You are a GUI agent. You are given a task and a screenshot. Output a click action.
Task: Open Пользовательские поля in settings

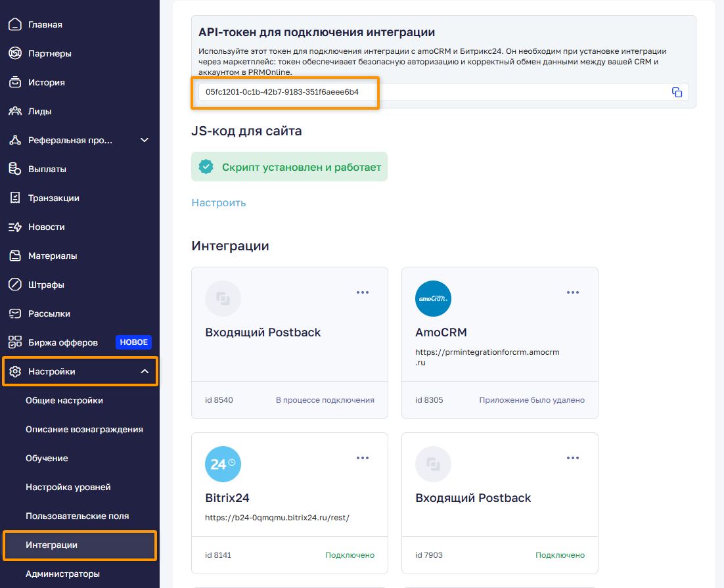tap(77, 516)
